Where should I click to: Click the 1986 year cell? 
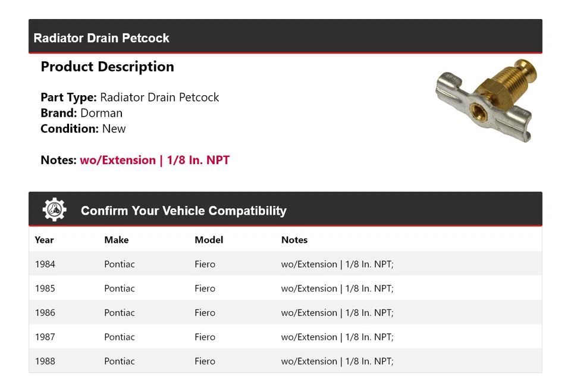point(45,313)
